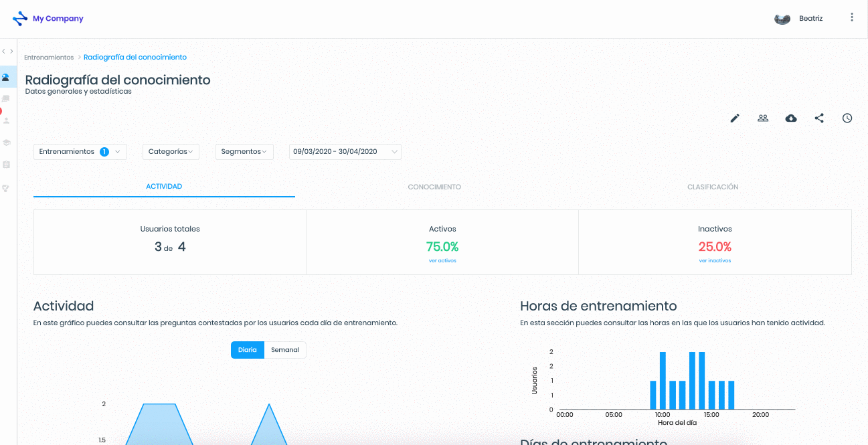
Task: Click the Beatriz username
Action: (811, 19)
